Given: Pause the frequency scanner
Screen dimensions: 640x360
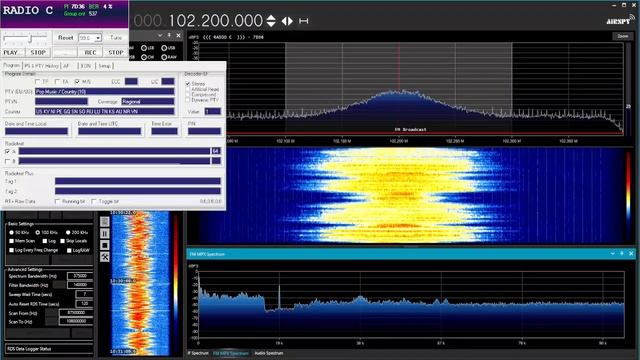Looking at the screenshot, I should click(x=105, y=233).
